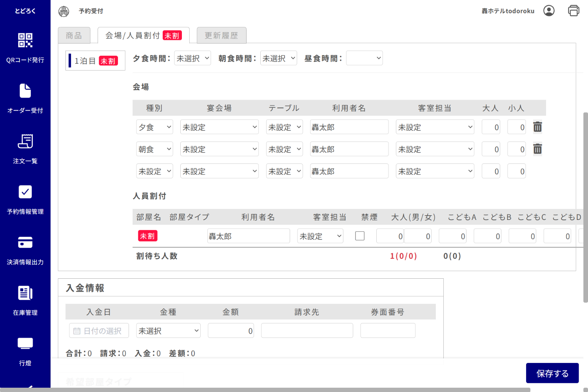Switch to the 商品 tab

click(x=74, y=35)
